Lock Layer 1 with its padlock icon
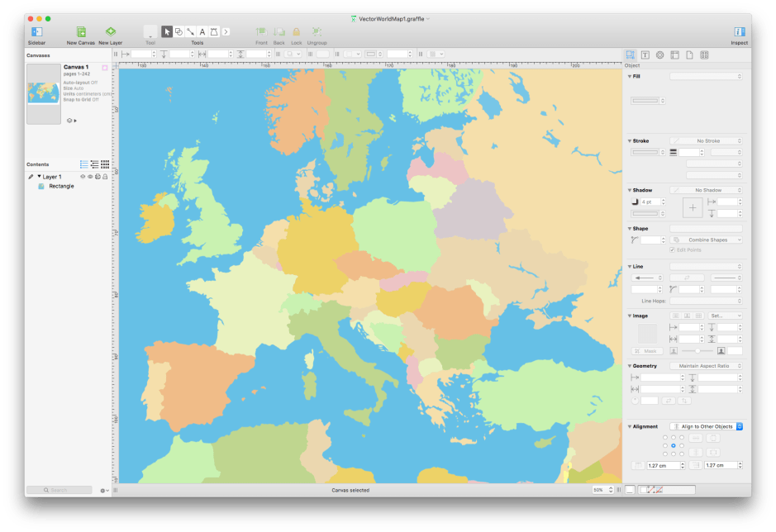The image size is (776, 532). click(105, 177)
